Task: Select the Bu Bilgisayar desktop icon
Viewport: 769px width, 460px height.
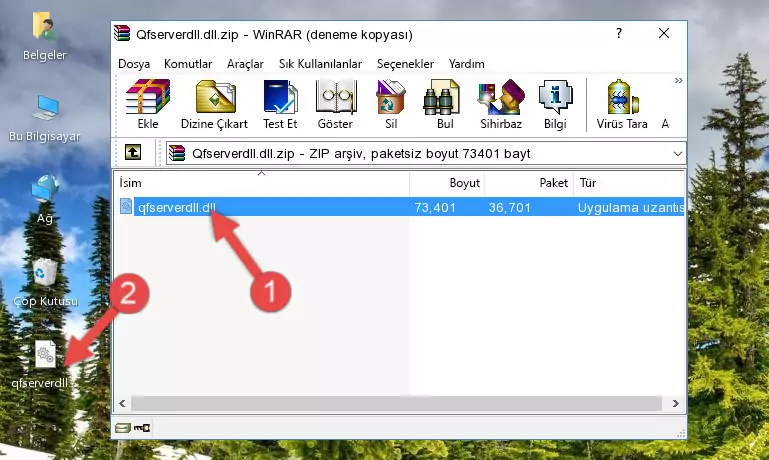Action: click(x=44, y=118)
